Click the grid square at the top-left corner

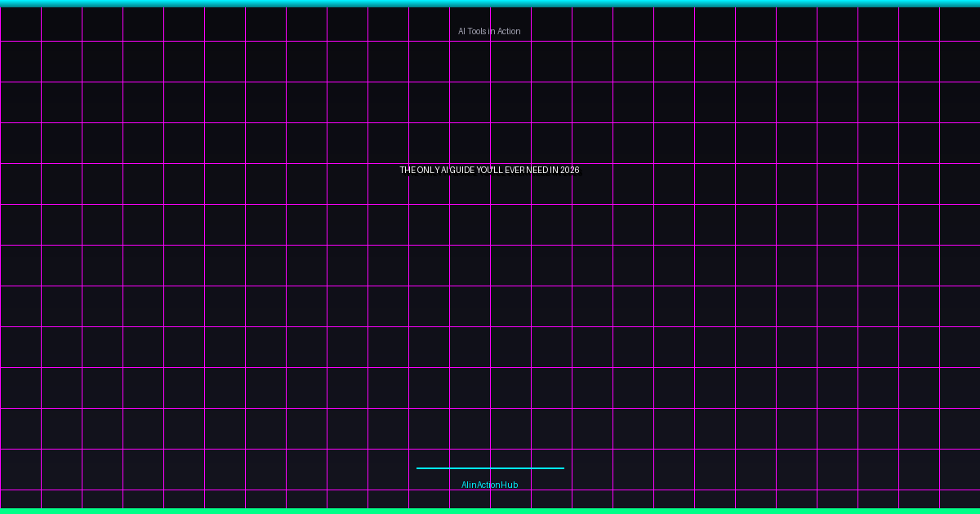20,24
